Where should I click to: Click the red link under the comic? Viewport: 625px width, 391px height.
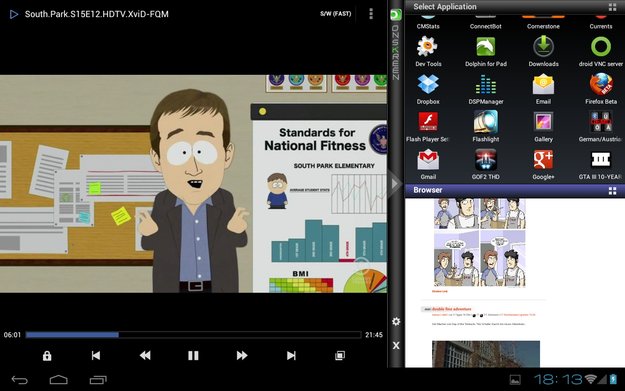click(440, 291)
